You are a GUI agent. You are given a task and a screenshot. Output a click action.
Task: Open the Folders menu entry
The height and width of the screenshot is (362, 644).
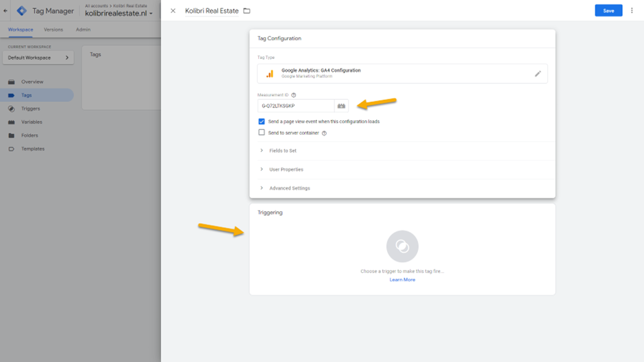[29, 135]
